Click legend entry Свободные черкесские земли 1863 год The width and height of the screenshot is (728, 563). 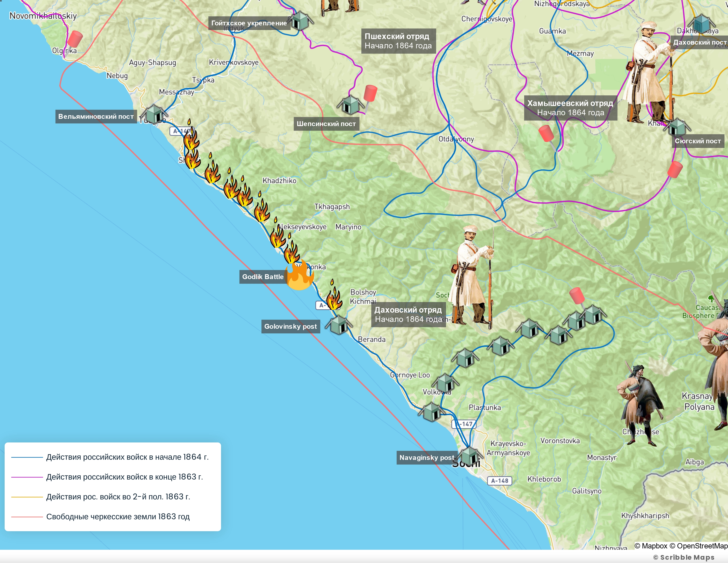100,517
